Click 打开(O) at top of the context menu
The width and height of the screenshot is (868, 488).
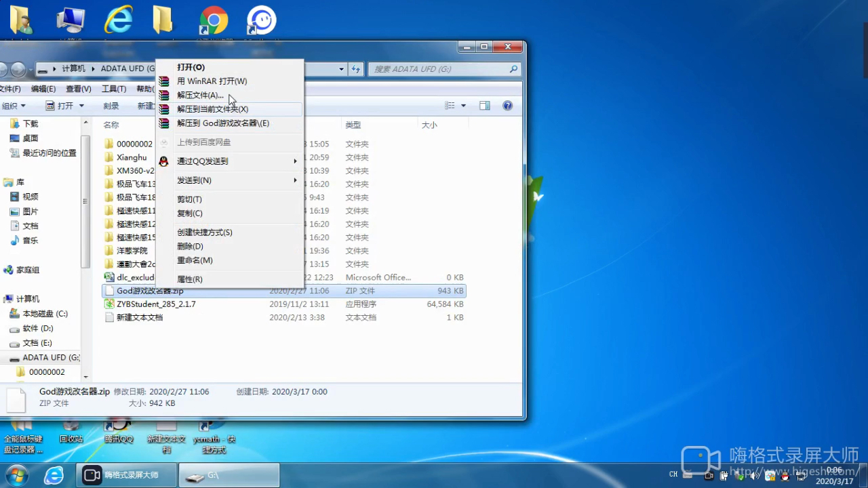coord(230,67)
